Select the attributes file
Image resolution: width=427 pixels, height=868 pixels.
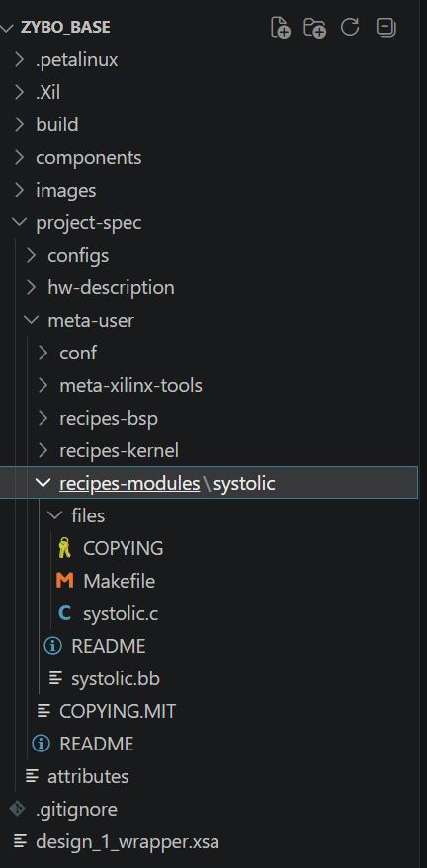88,776
